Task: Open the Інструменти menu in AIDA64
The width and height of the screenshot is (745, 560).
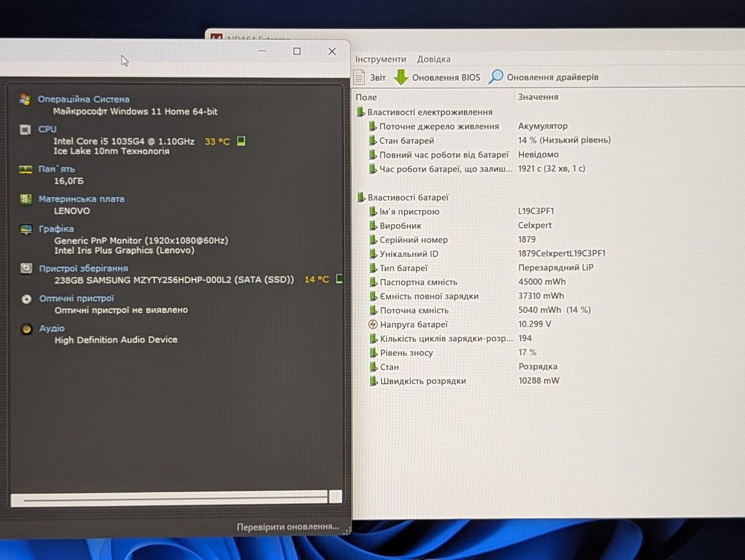Action: (381, 59)
